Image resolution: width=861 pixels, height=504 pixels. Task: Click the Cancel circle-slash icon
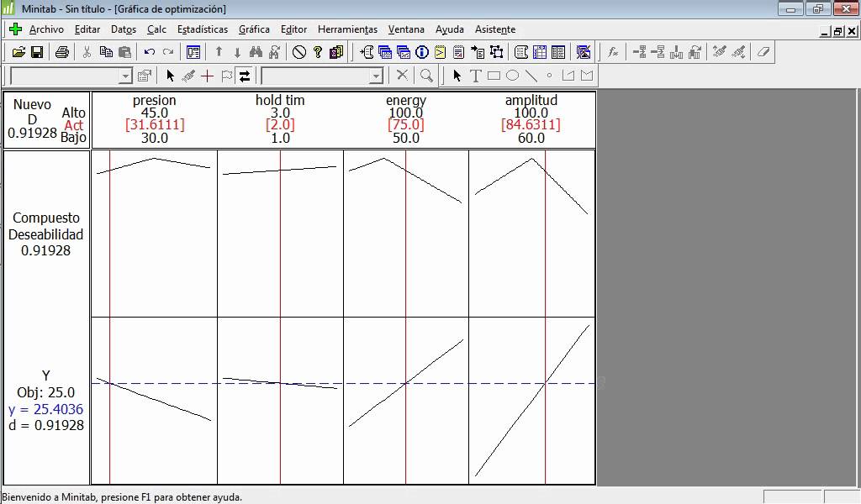299,52
